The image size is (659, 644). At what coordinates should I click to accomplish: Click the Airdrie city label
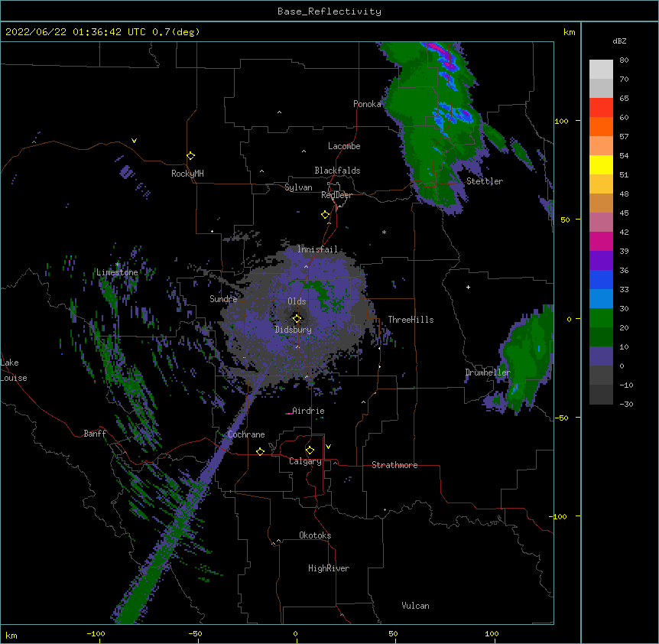tap(308, 411)
